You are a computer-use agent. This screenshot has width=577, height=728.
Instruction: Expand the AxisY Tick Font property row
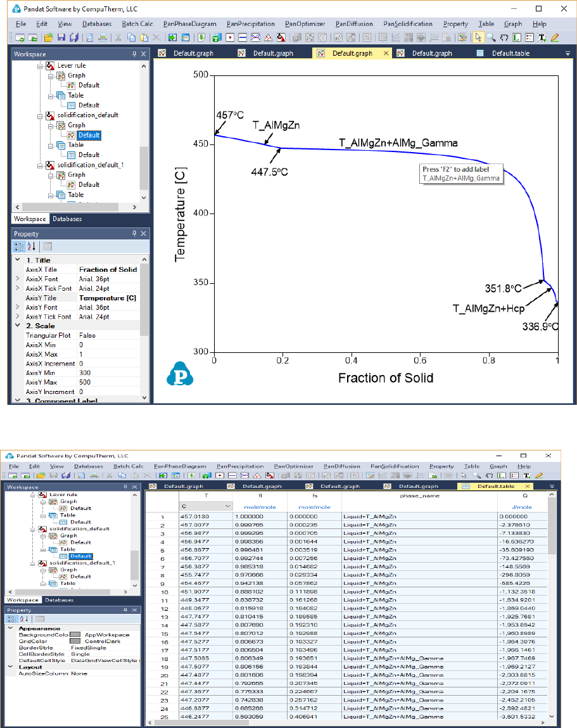coord(18,316)
